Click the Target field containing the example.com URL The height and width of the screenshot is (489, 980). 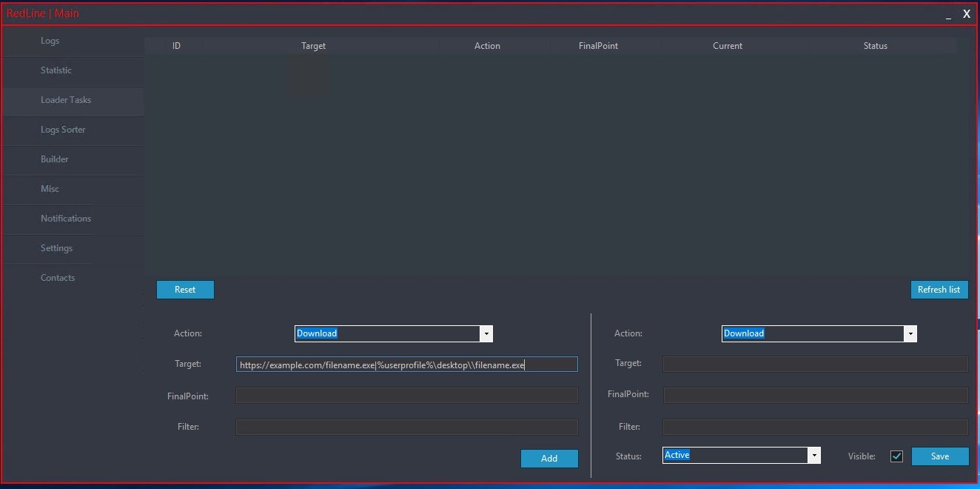(x=407, y=365)
